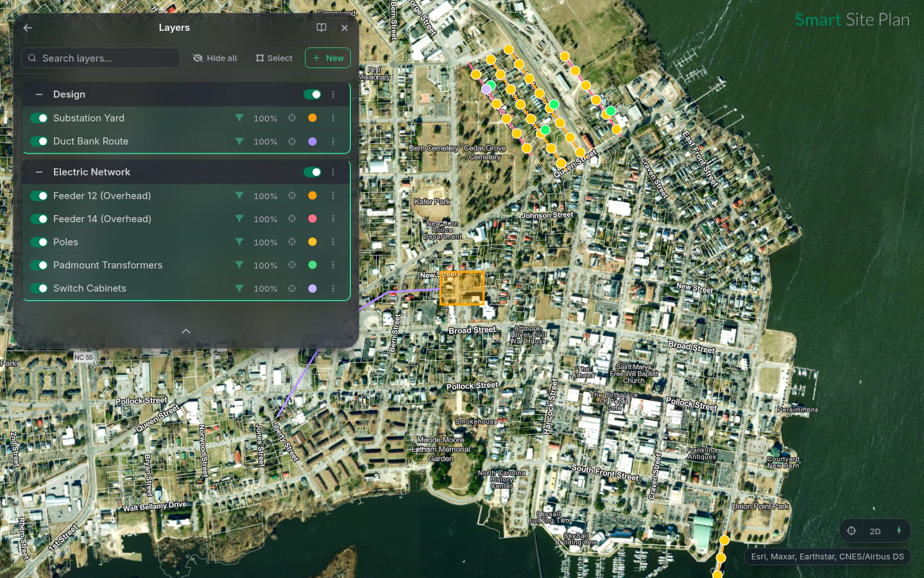The width and height of the screenshot is (924, 578).
Task: Open the Esri, Maxar attribution link
Action: (827, 557)
